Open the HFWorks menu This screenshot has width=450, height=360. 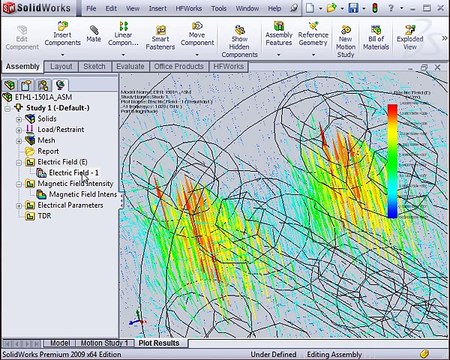(x=189, y=8)
